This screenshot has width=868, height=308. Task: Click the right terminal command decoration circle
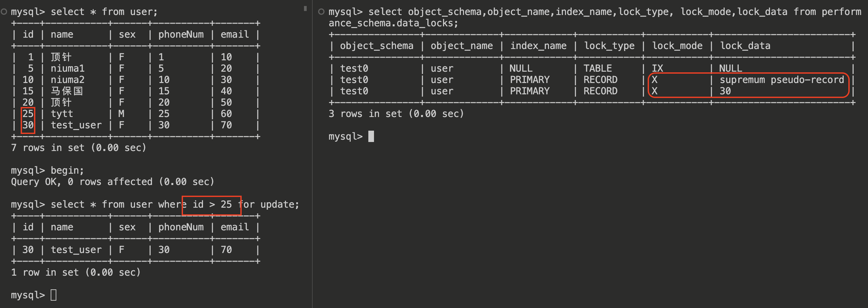321,12
